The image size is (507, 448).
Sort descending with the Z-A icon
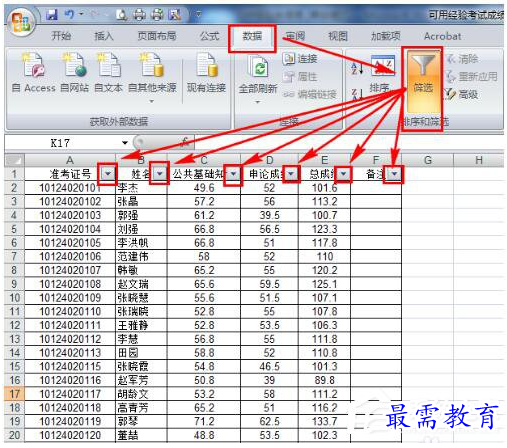(x=357, y=94)
